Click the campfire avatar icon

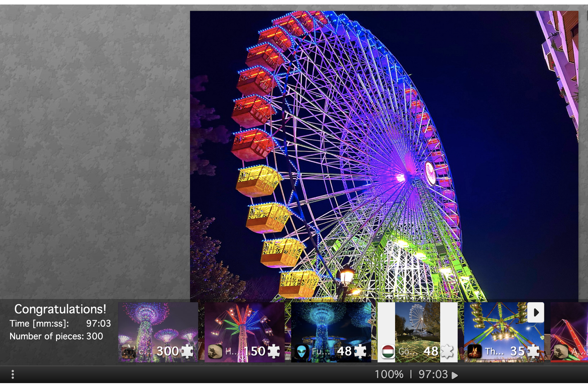(475, 352)
